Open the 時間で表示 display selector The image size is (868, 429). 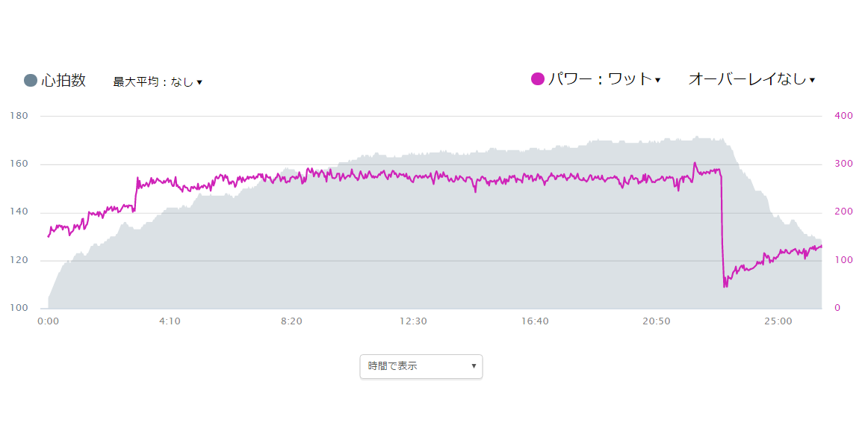coord(421,366)
